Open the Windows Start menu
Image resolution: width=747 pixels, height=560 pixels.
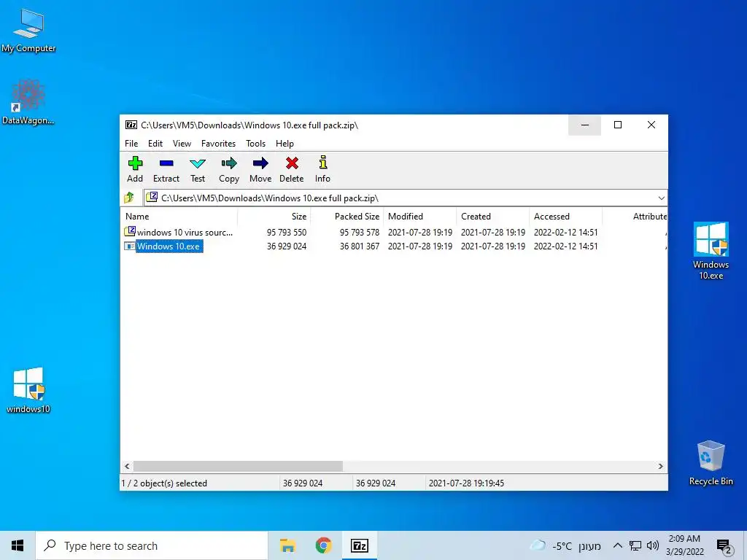[18, 545]
